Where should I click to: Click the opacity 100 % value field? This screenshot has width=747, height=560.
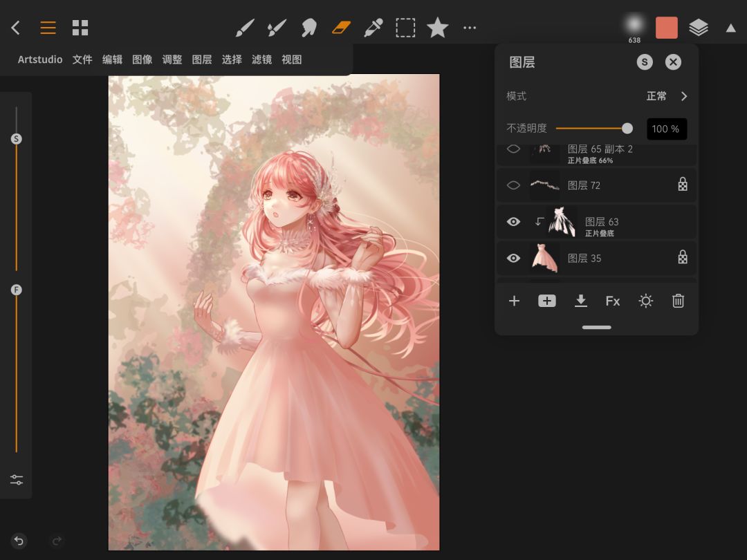point(666,129)
